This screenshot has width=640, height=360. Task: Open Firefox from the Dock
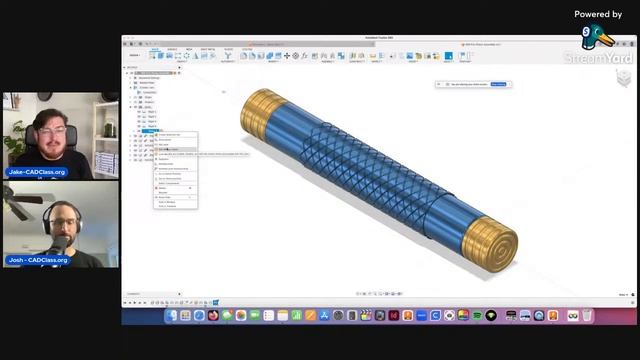213,316
